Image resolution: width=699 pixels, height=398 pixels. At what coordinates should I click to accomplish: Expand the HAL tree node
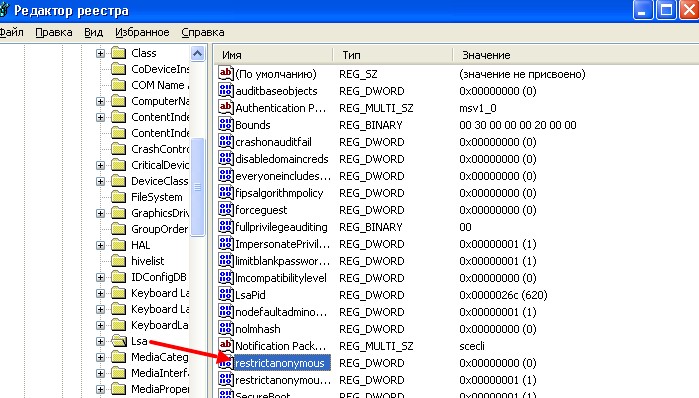100,246
